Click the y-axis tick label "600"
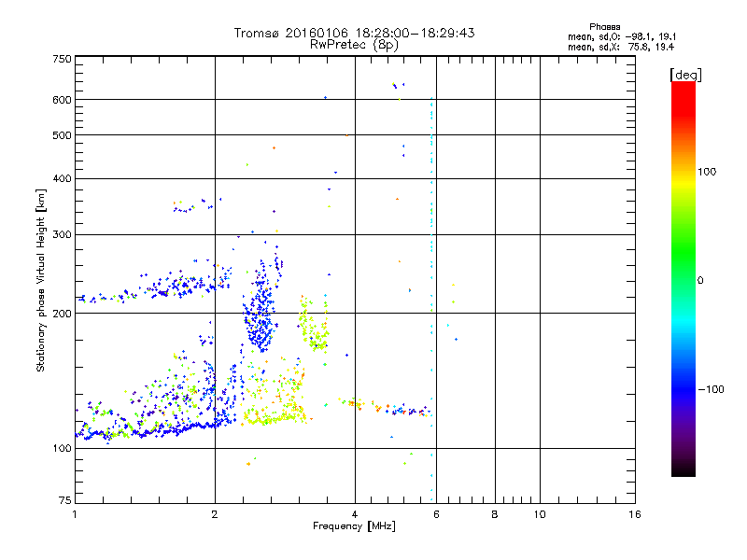Viewport: 747px width, 560px height. pos(62,100)
